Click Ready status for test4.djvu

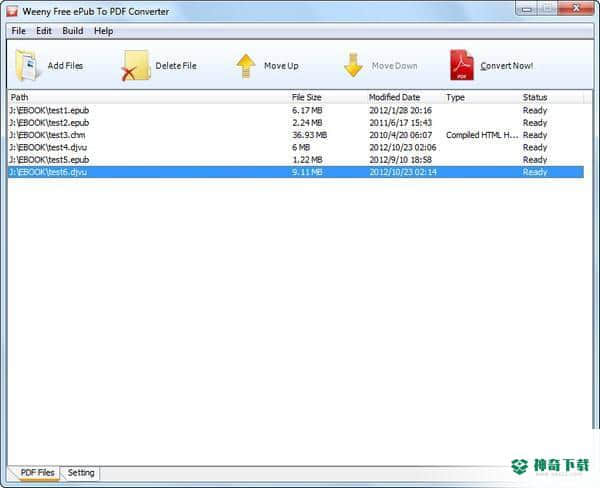(535, 147)
